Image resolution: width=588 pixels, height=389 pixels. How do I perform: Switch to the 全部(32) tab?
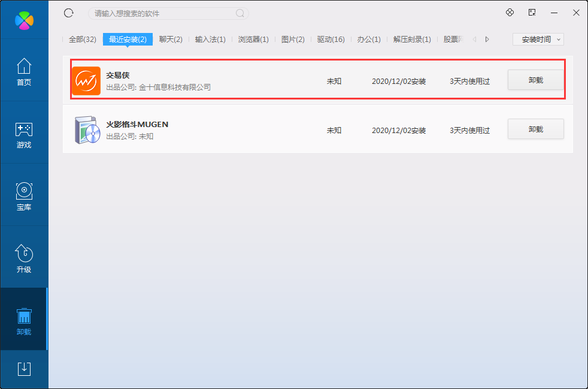click(82, 40)
